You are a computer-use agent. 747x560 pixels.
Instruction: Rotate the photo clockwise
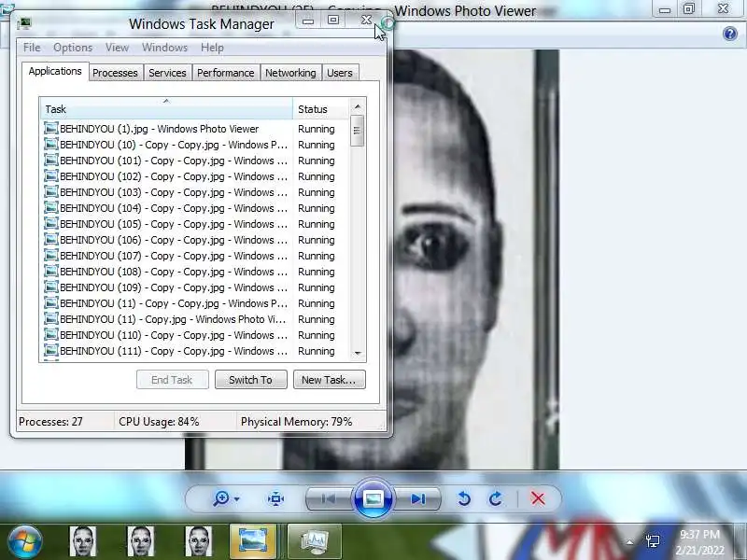click(496, 498)
